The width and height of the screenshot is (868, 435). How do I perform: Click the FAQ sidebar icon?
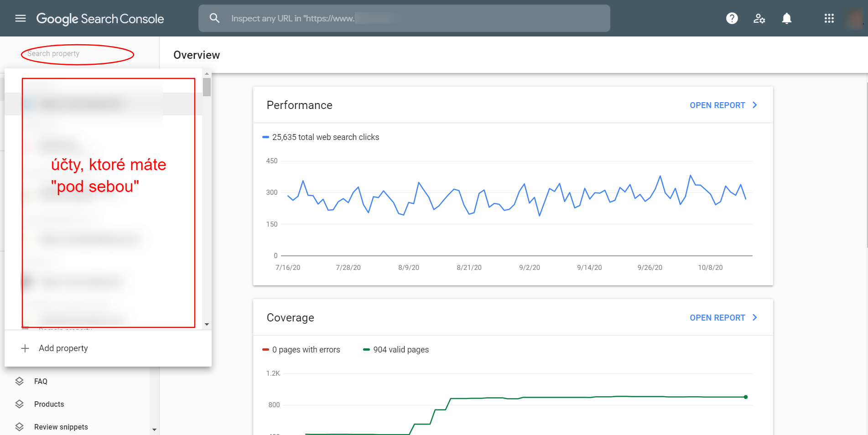pyautogui.click(x=20, y=381)
